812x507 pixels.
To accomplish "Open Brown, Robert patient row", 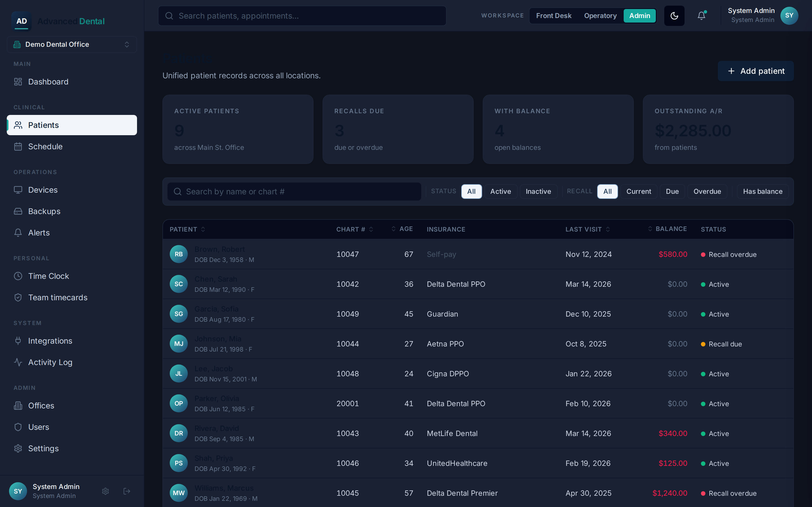I will click(x=478, y=254).
